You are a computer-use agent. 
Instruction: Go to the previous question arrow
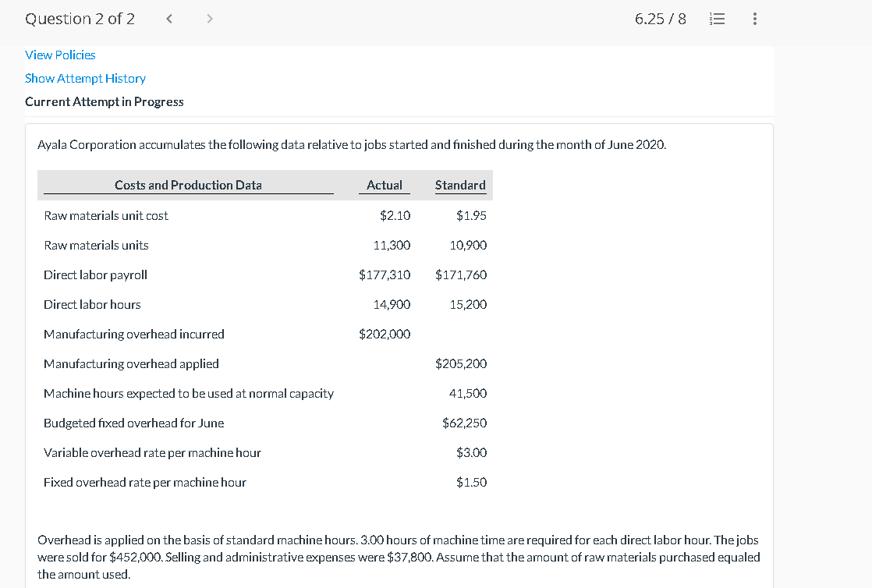pos(169,19)
